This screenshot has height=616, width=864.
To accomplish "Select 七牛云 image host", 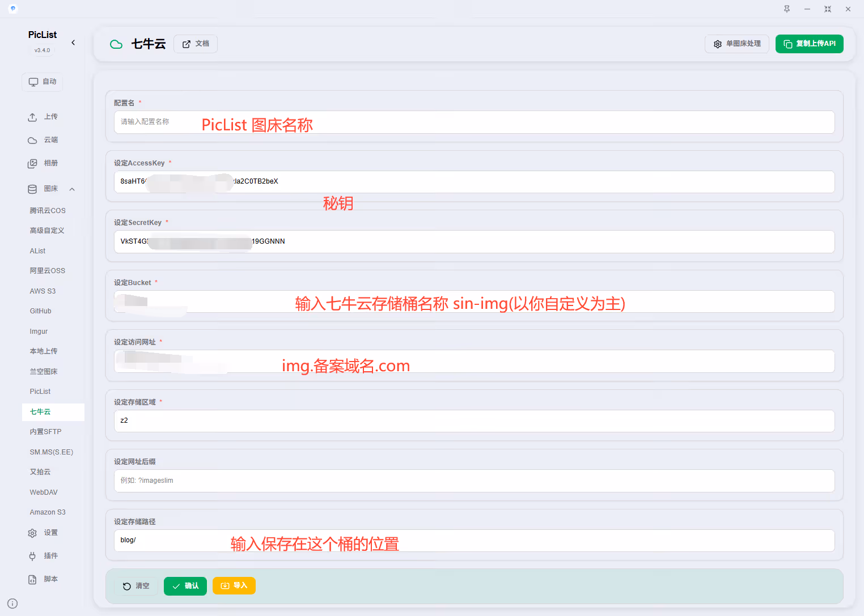I will point(53,412).
